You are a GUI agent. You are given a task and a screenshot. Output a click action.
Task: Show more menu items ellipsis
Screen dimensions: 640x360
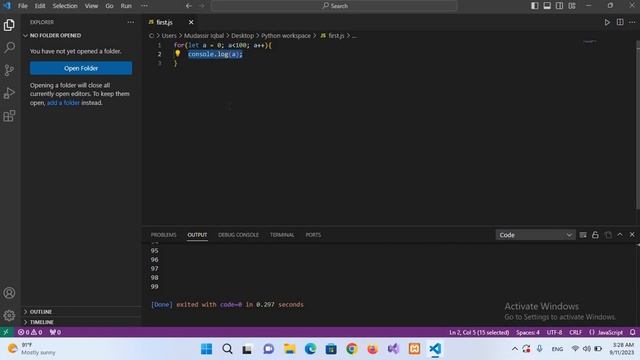click(144, 6)
